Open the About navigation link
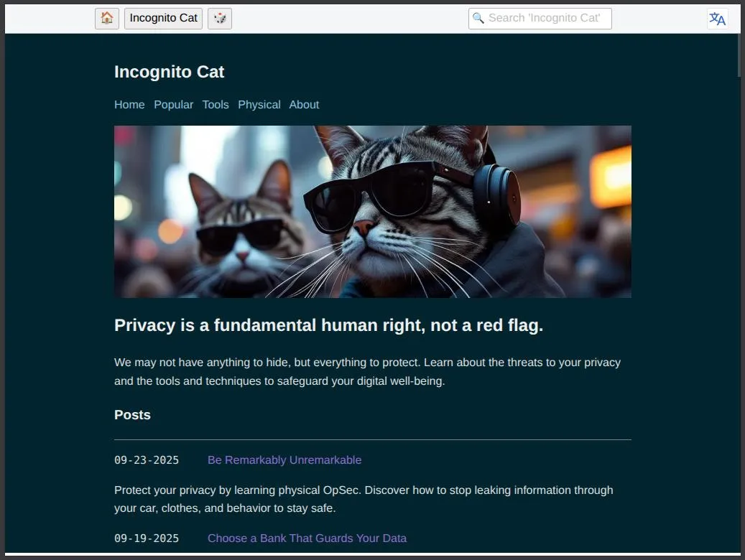This screenshot has width=745, height=560. pos(304,105)
